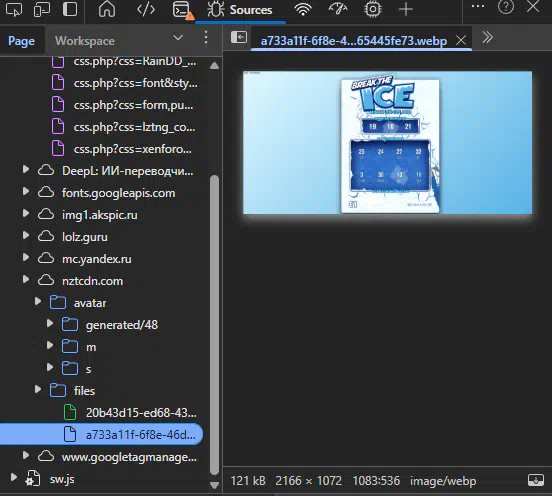Click the 121 kB file size text
Image resolution: width=552 pixels, height=496 pixels.
pyautogui.click(x=248, y=481)
